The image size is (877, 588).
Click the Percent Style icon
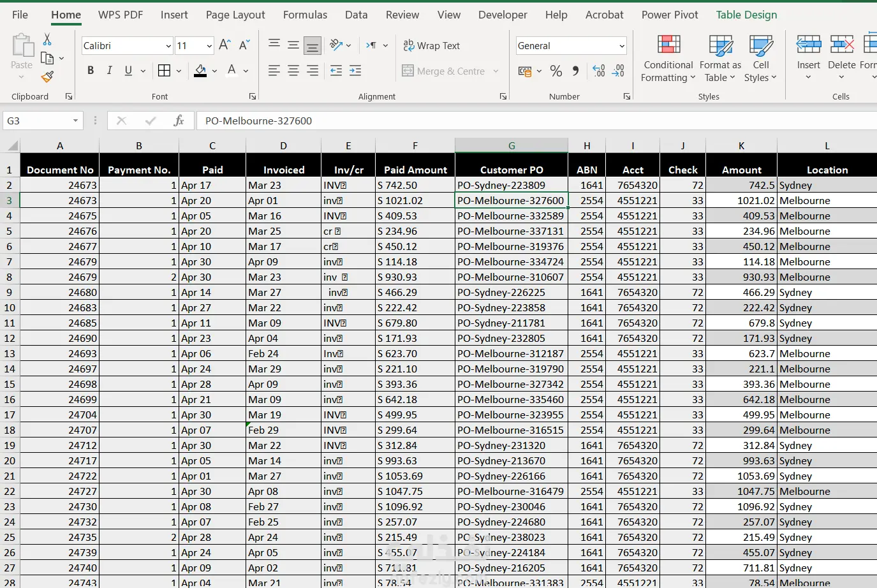pos(556,71)
